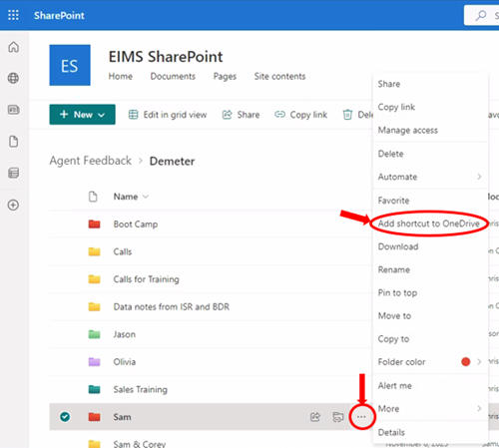Viewport: 499px width, 448px height.
Task: Click the search box magnifier
Action: [481, 15]
